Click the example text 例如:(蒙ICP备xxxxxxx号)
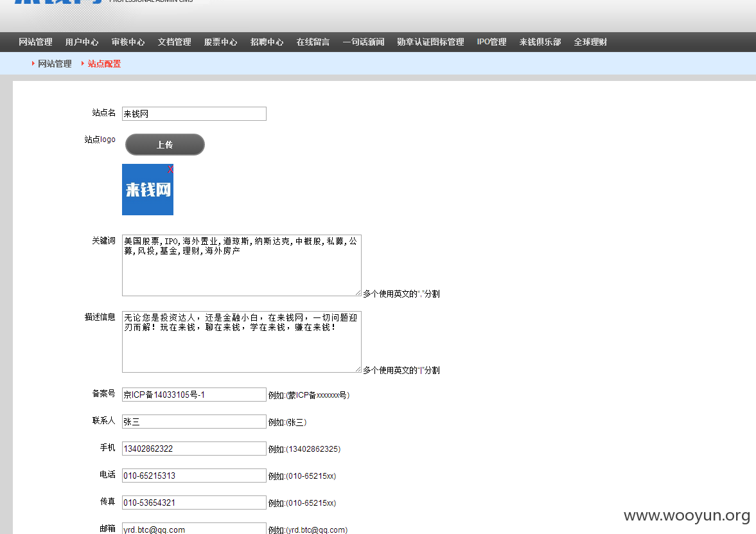The width and height of the screenshot is (756, 534). tap(308, 395)
